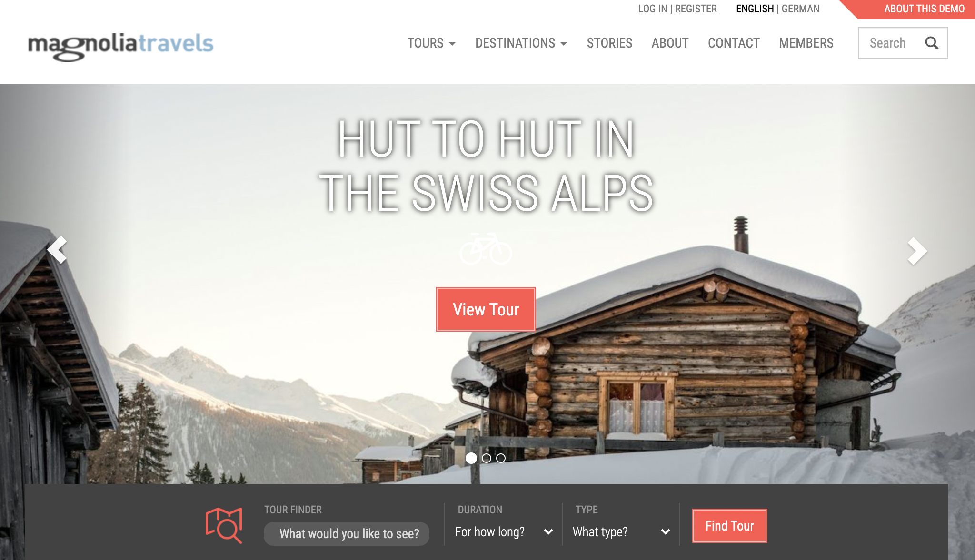Select the first carousel dot indicator
This screenshot has height=560, width=975.
(x=471, y=458)
